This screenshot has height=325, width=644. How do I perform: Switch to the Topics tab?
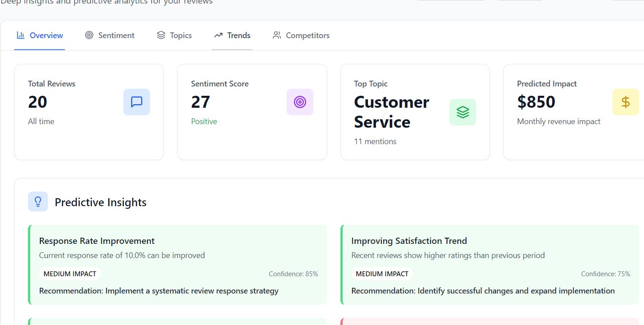174,35
